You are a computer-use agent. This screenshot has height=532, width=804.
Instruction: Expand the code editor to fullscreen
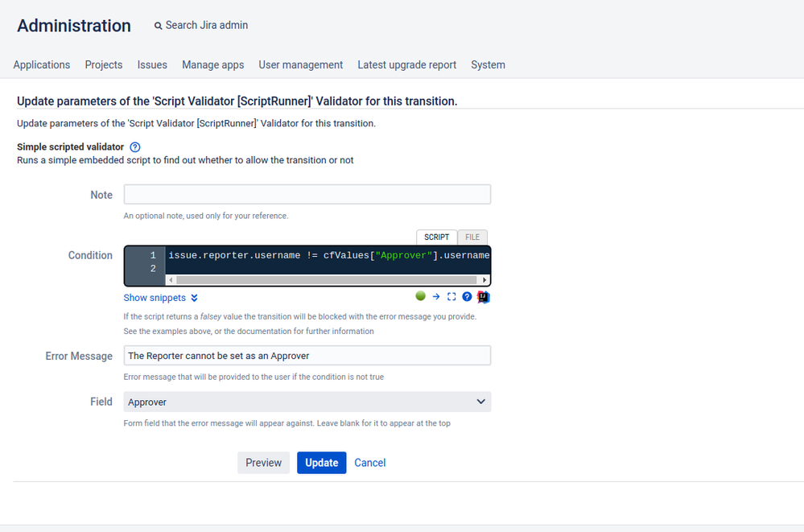[451, 296]
